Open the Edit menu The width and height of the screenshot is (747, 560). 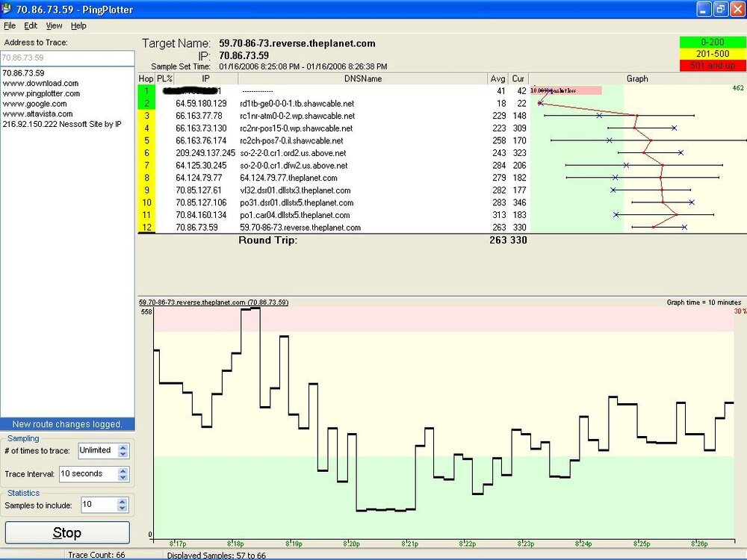tap(31, 25)
